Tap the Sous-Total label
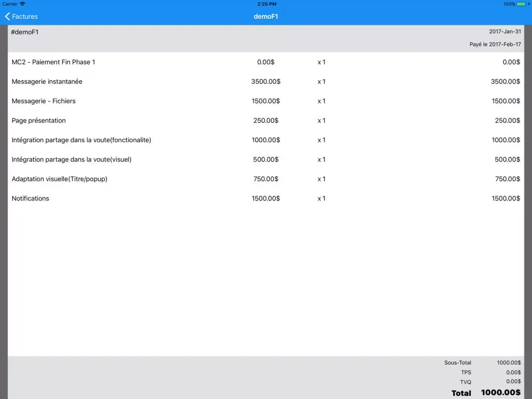 click(x=458, y=362)
